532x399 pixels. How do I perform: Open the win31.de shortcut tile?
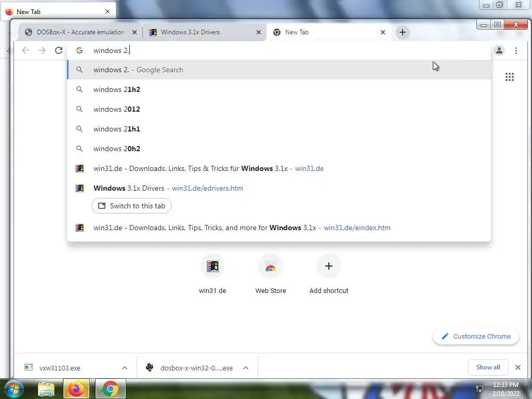(x=212, y=275)
